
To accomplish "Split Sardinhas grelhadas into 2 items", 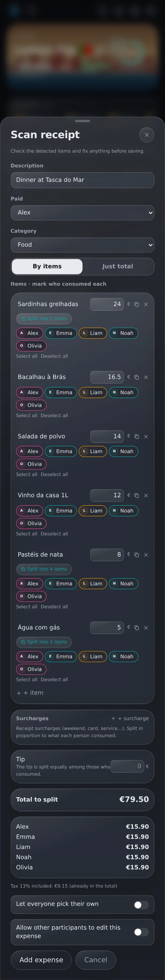I will pyautogui.click(x=44, y=318).
